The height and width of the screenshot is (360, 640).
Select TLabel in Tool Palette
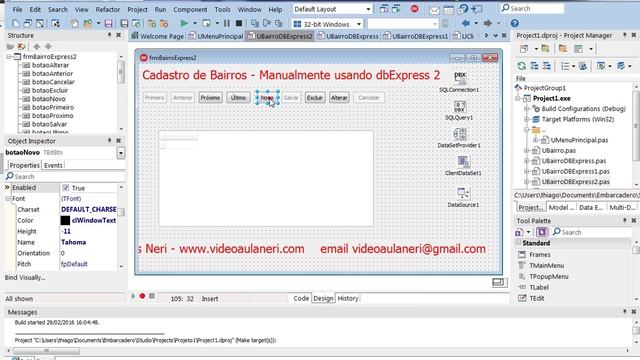[539, 287]
